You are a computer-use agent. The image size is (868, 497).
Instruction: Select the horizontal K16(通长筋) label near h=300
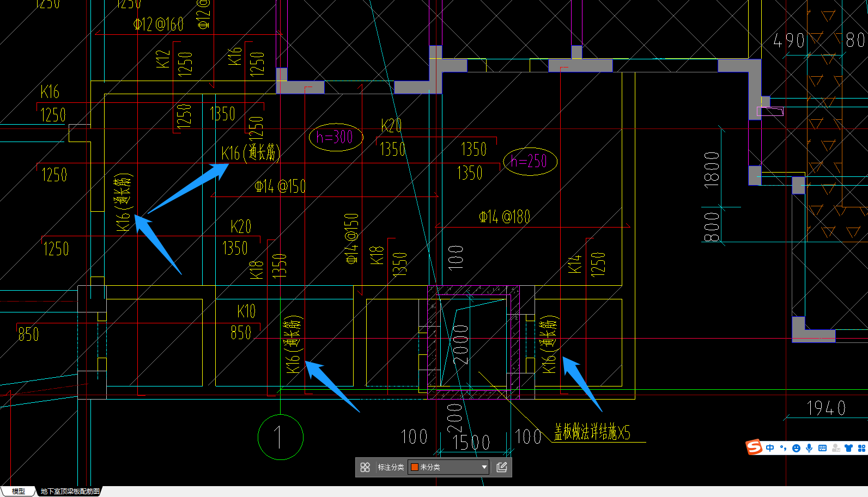(250, 153)
